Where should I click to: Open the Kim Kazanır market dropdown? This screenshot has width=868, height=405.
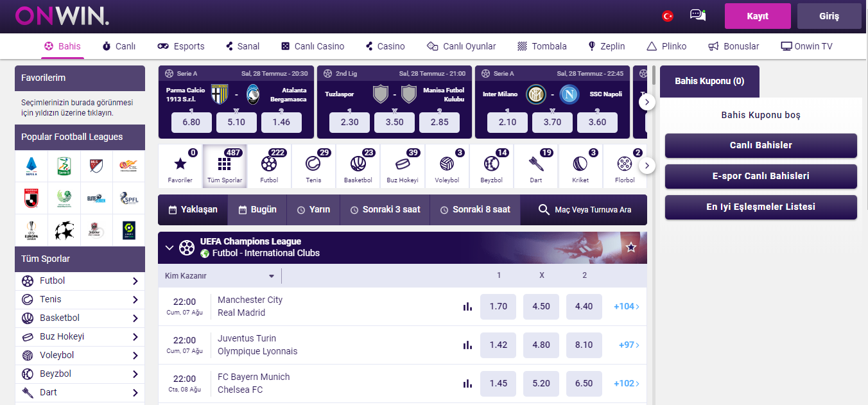pos(220,276)
